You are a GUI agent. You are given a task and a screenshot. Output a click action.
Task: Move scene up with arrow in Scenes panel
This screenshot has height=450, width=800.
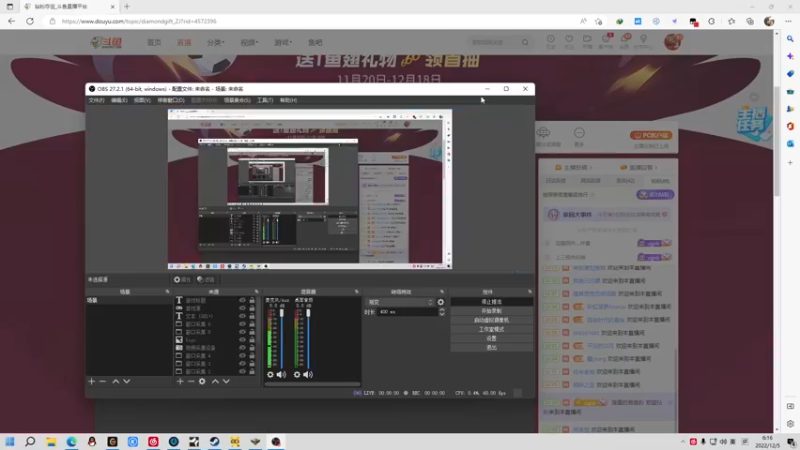[x=116, y=381]
